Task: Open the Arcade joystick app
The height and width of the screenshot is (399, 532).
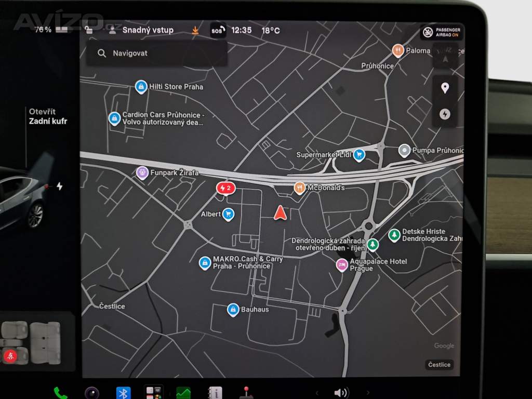Action: coord(246,393)
